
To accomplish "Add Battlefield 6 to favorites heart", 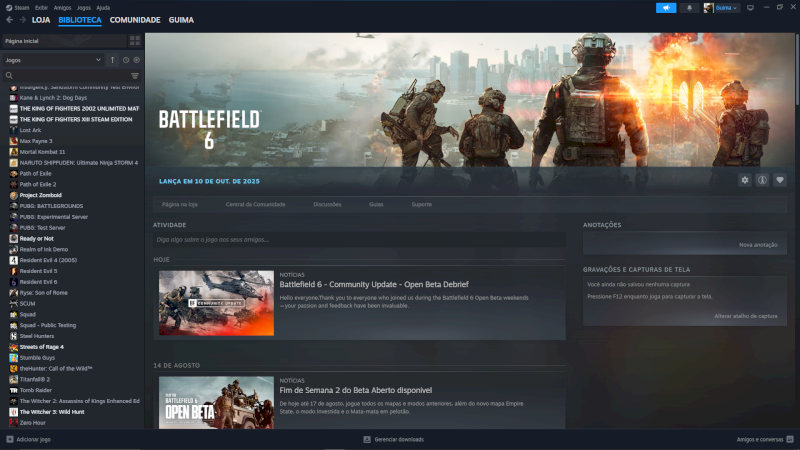I will pos(780,180).
